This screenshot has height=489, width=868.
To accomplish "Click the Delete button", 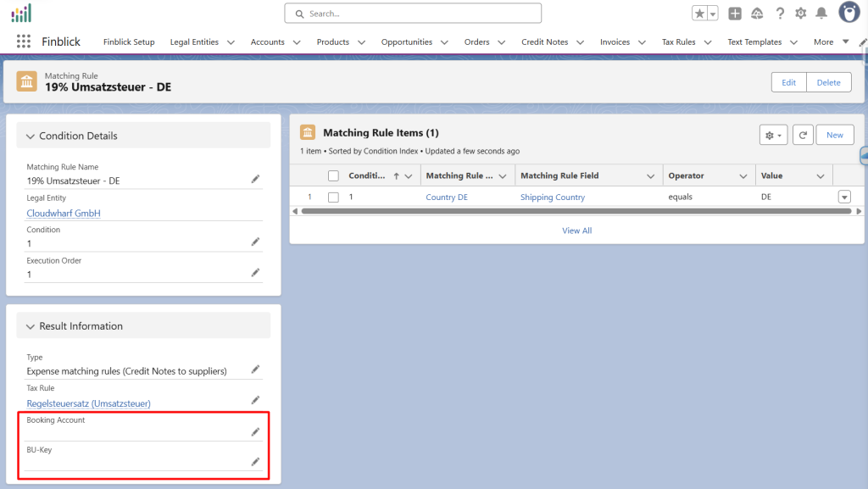I will (828, 82).
